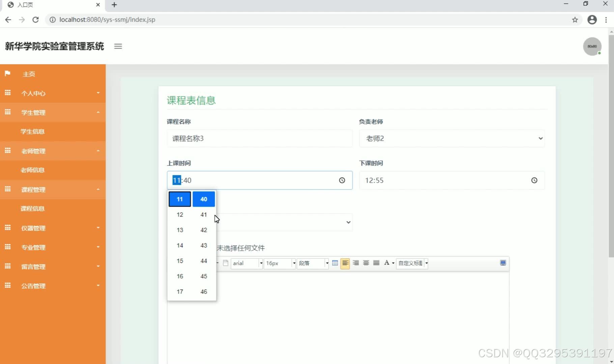Bookmark this page with star icon

(575, 20)
